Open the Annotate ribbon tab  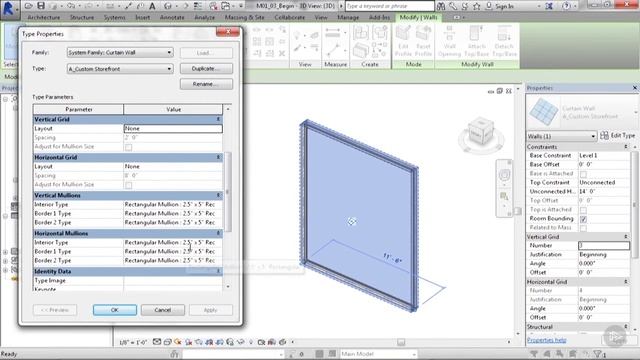(172, 18)
